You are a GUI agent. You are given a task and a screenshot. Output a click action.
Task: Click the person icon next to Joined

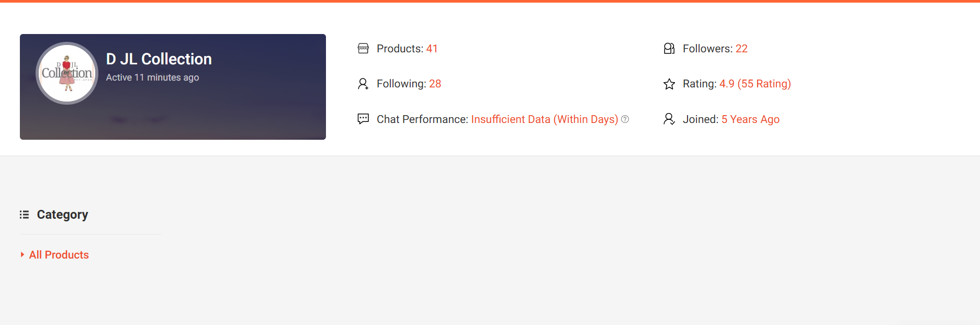[669, 119]
